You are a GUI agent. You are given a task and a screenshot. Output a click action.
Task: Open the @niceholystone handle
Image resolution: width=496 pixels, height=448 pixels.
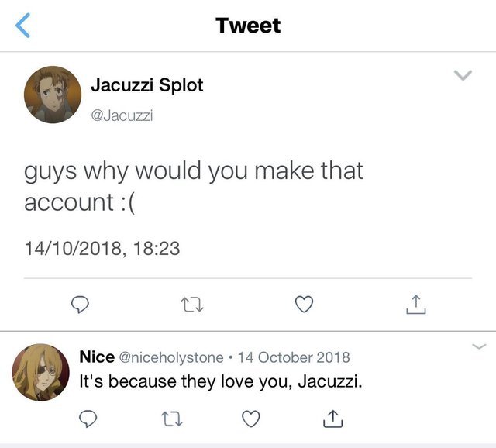pyautogui.click(x=170, y=357)
